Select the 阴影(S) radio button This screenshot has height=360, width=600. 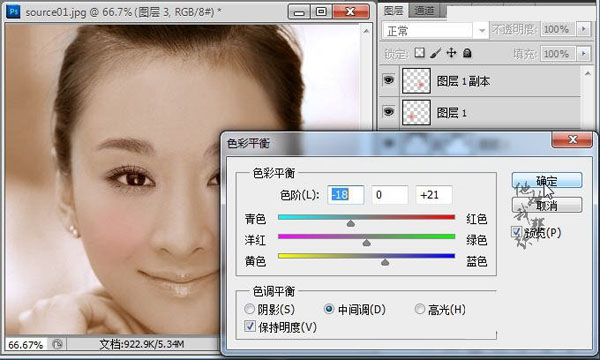coord(249,309)
